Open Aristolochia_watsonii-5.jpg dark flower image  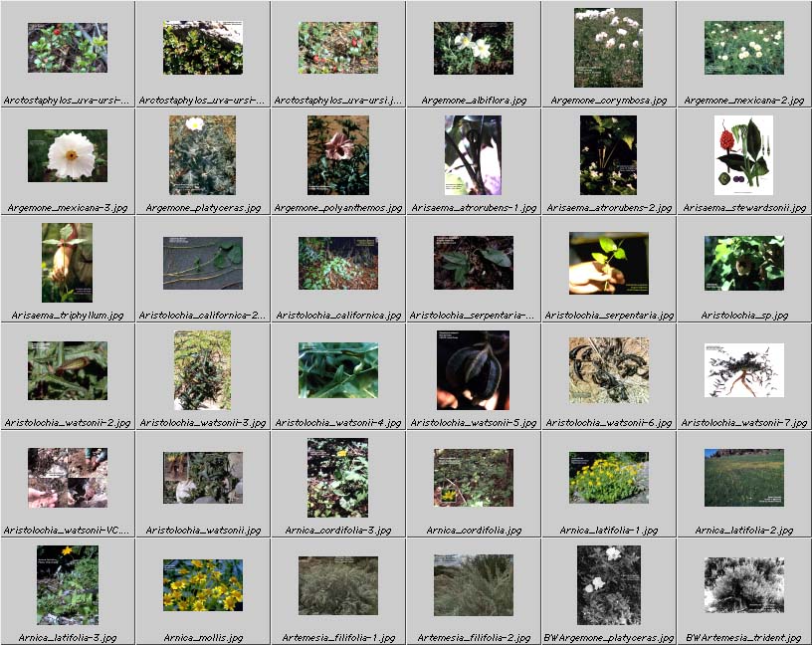(474, 370)
